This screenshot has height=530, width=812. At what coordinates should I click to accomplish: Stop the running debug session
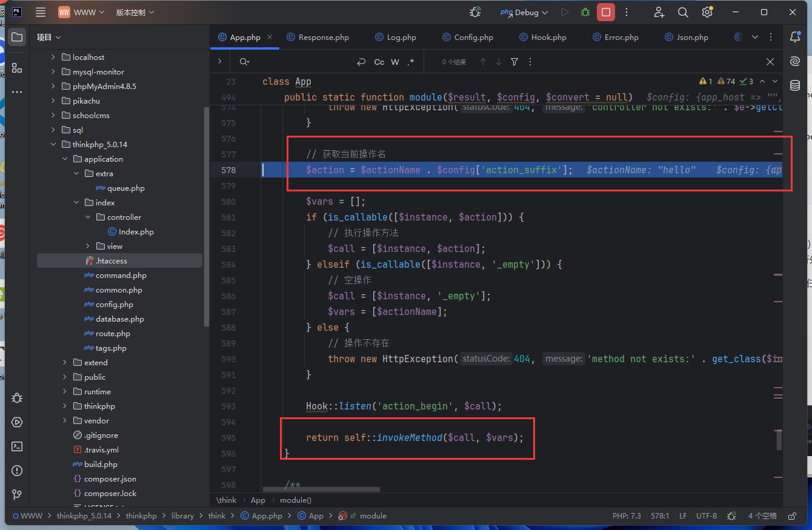tap(605, 12)
